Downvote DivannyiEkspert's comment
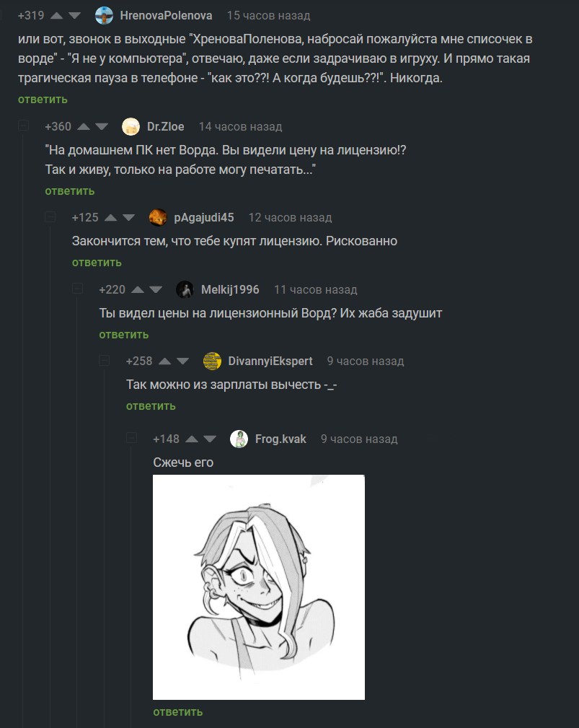 [183, 361]
